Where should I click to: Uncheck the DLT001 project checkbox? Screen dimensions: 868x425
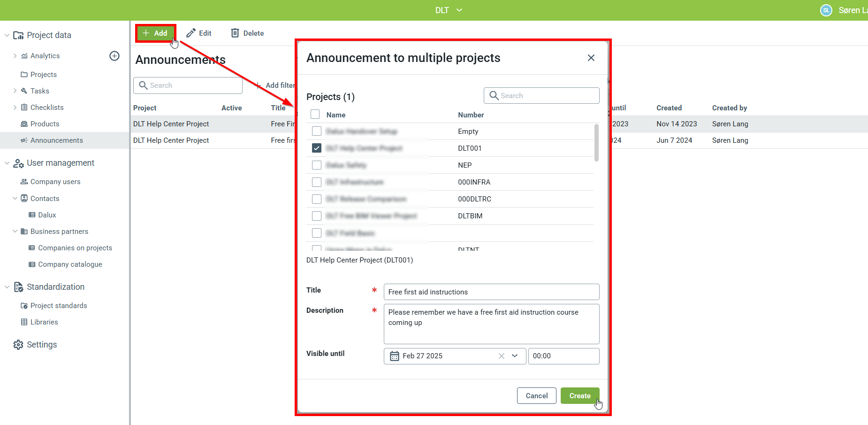317,148
